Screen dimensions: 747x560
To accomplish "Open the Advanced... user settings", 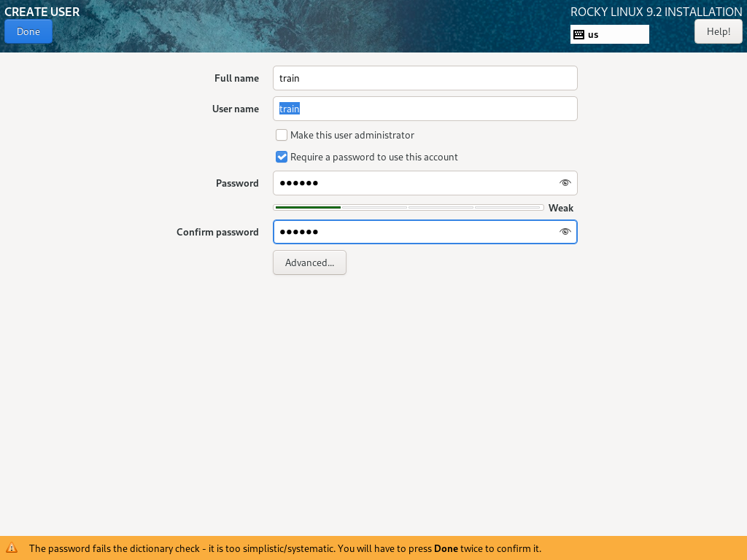I will (x=309, y=262).
